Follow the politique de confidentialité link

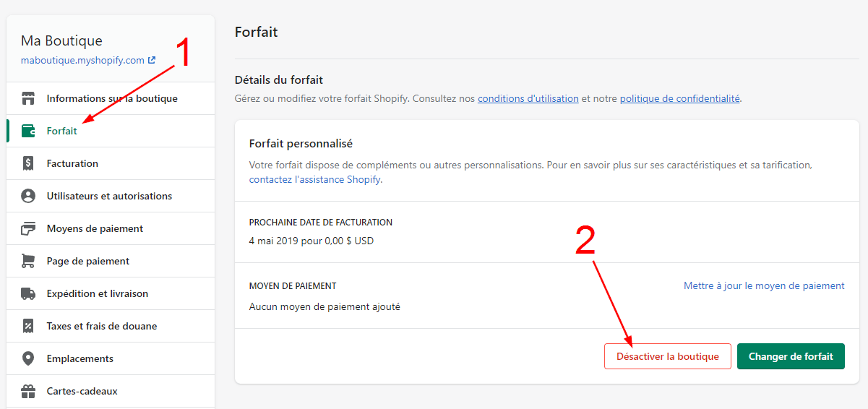tap(679, 98)
